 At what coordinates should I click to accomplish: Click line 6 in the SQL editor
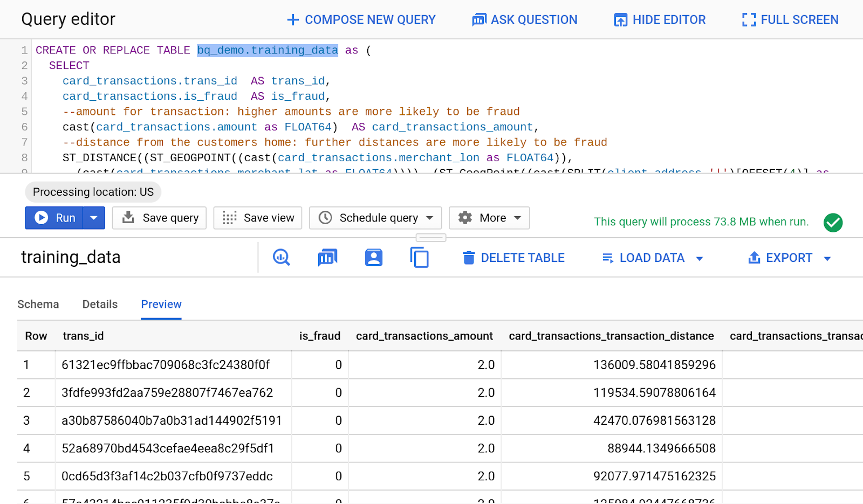click(300, 127)
